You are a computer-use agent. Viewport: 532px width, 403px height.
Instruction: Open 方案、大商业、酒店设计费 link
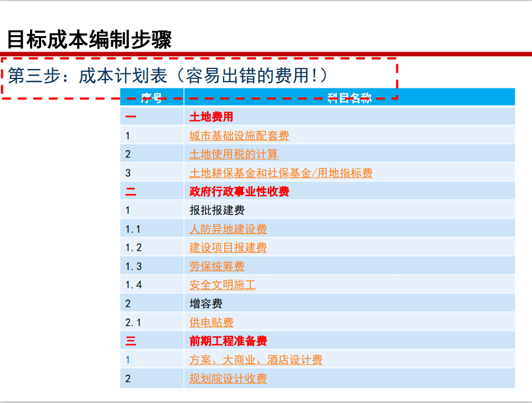pyautogui.click(x=255, y=360)
